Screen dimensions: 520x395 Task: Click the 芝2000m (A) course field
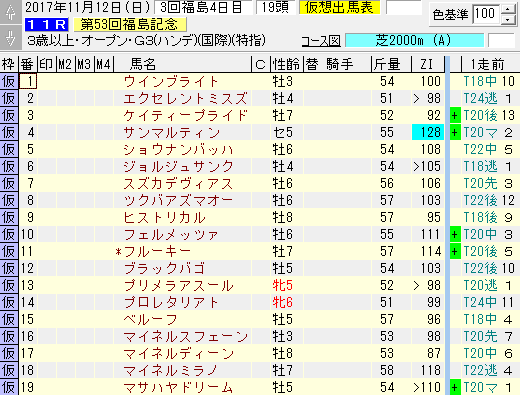coord(414,41)
